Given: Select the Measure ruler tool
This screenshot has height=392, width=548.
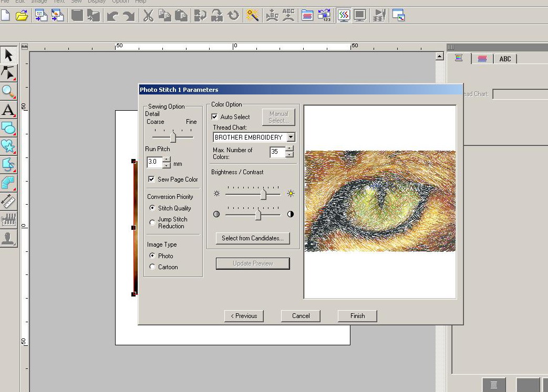Looking at the screenshot, I should tap(8, 202).
